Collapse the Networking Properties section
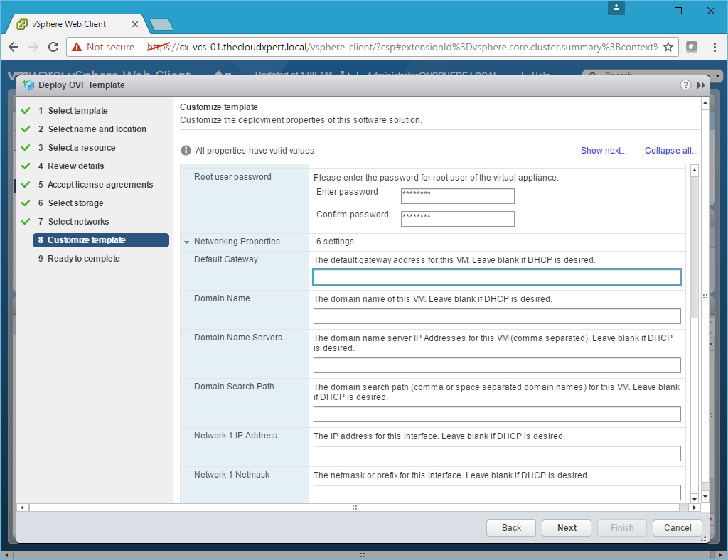 186,242
